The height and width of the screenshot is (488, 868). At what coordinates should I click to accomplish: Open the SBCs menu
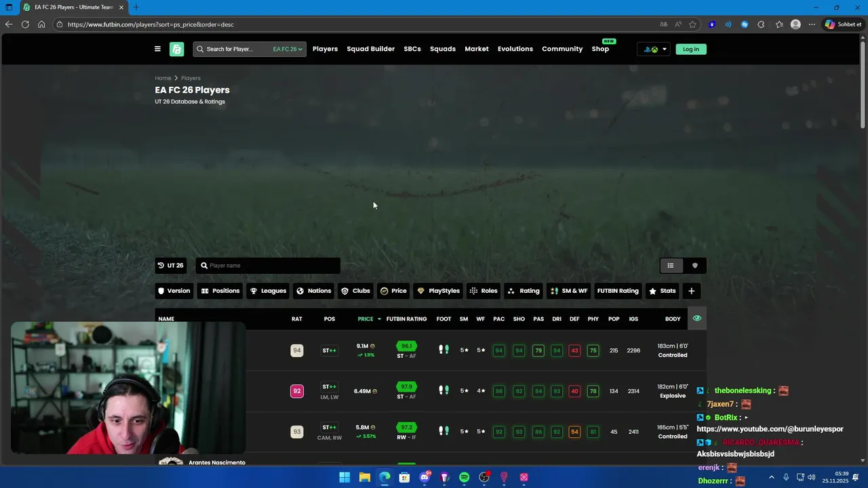[412, 49]
